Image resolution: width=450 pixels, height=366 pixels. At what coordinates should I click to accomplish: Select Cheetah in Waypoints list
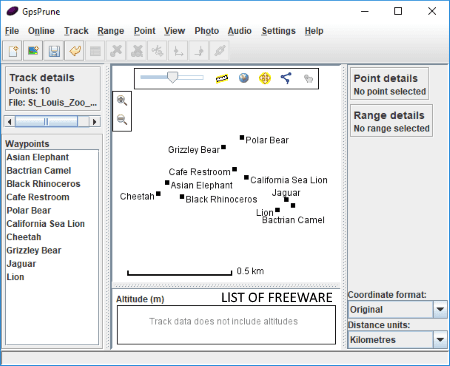[52, 237]
